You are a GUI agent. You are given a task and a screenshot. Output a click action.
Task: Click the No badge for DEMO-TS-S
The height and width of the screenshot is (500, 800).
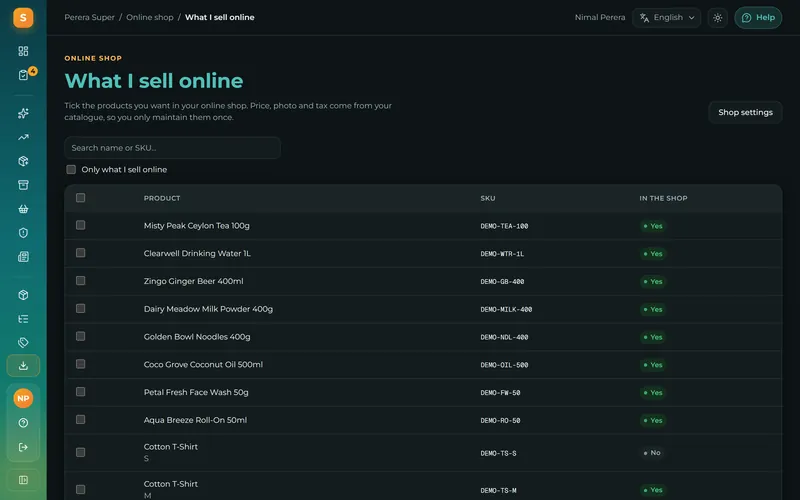[x=652, y=453]
